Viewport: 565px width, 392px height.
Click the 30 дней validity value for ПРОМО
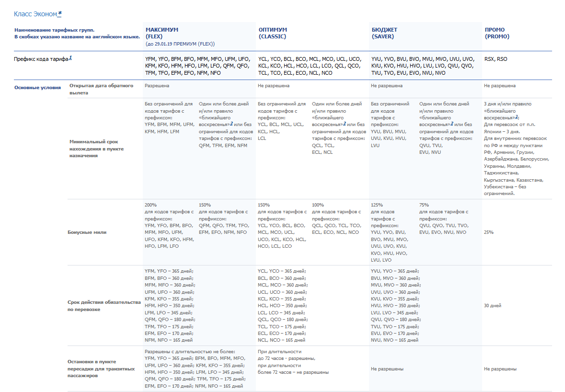pyautogui.click(x=492, y=306)
